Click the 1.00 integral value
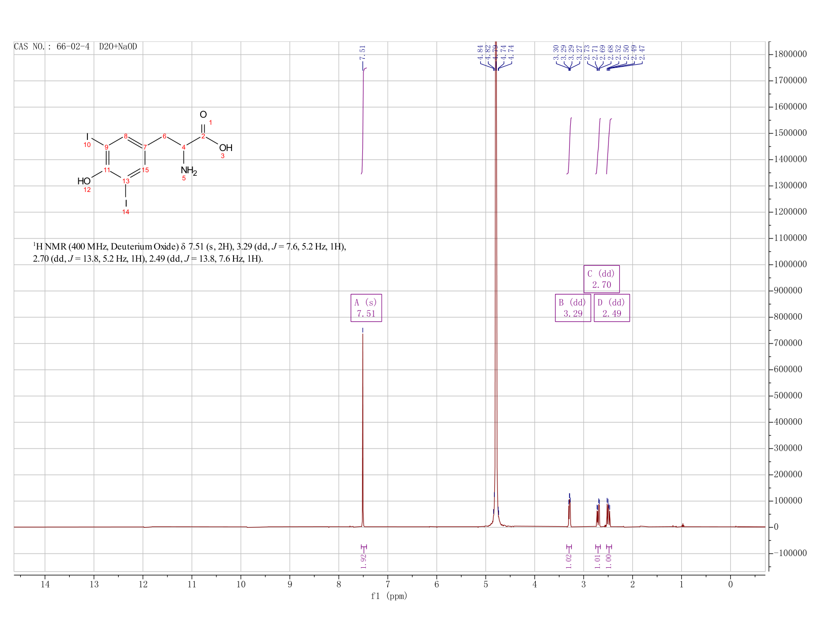Screen dimensions: 834x644 click(609, 561)
